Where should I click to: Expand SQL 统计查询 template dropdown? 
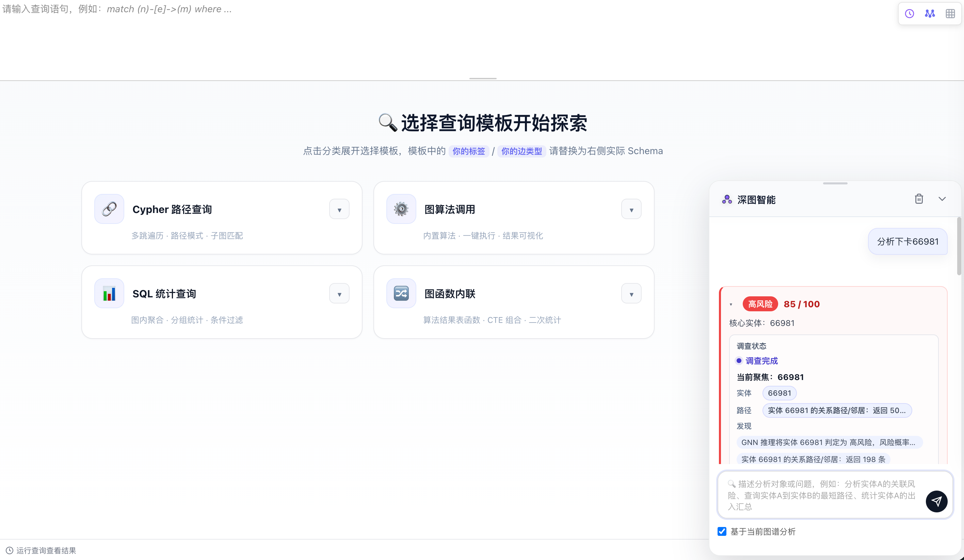(x=339, y=294)
